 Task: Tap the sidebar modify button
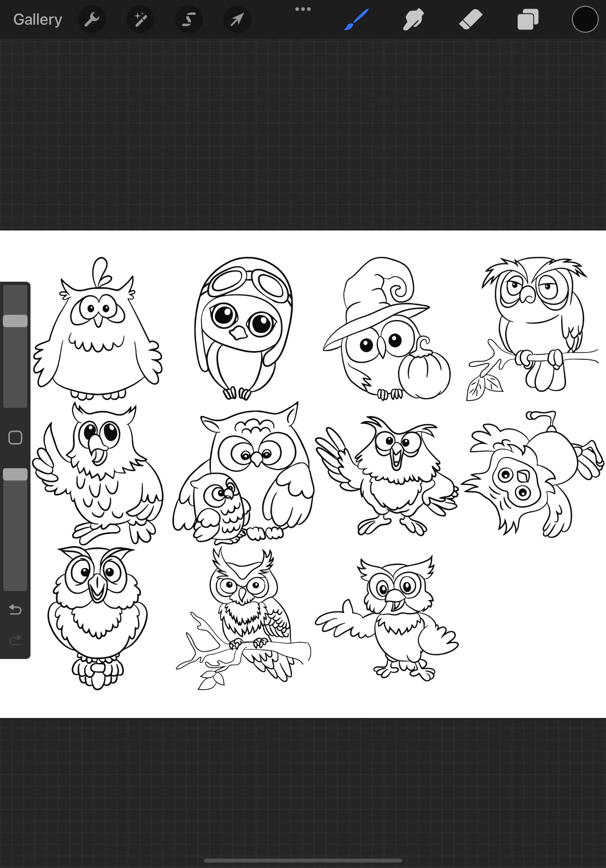15,437
